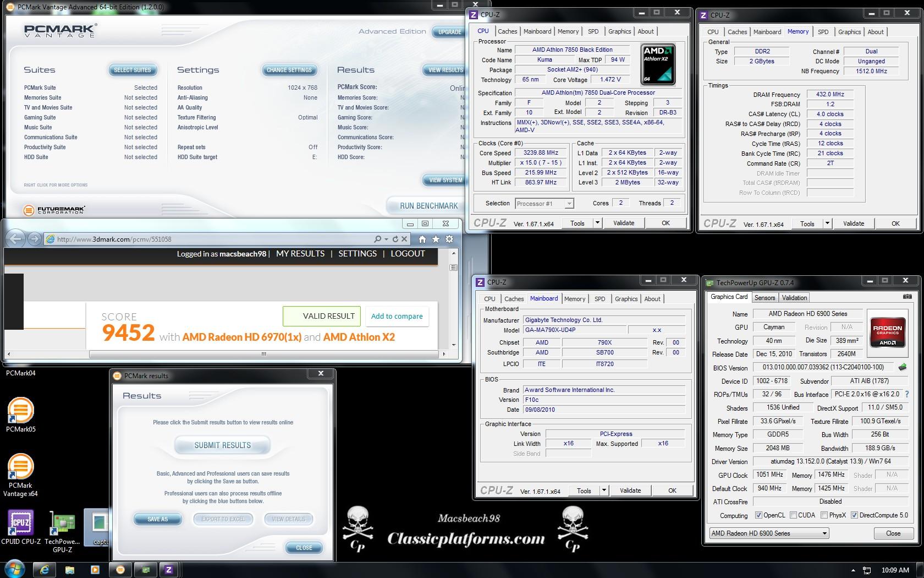Click the CLOSE button in PCMark results
The image size is (924, 578).
point(304,548)
